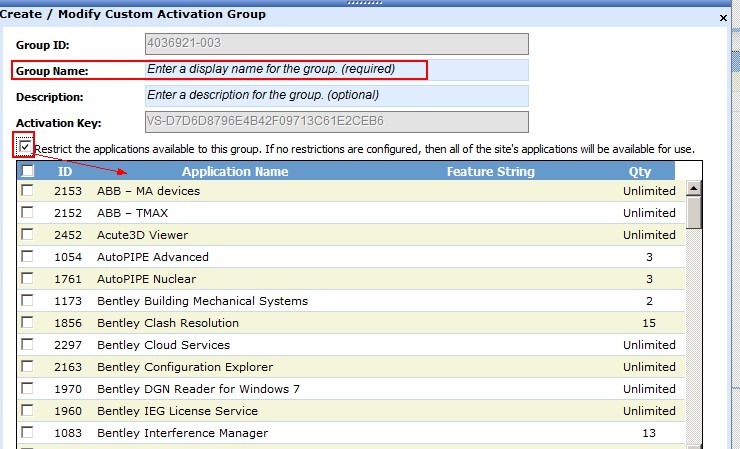Click the Qty column header
This screenshot has width=740, height=449.
(x=640, y=171)
